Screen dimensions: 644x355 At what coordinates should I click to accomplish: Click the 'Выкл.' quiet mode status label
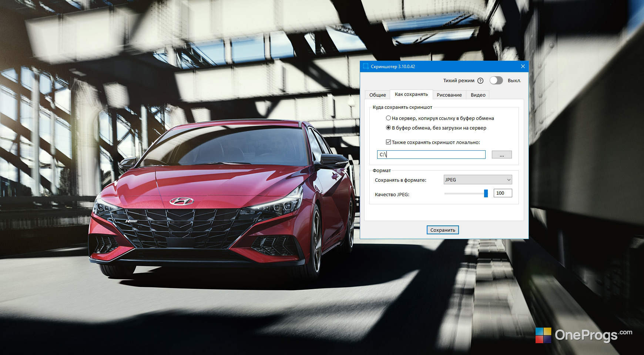(514, 81)
